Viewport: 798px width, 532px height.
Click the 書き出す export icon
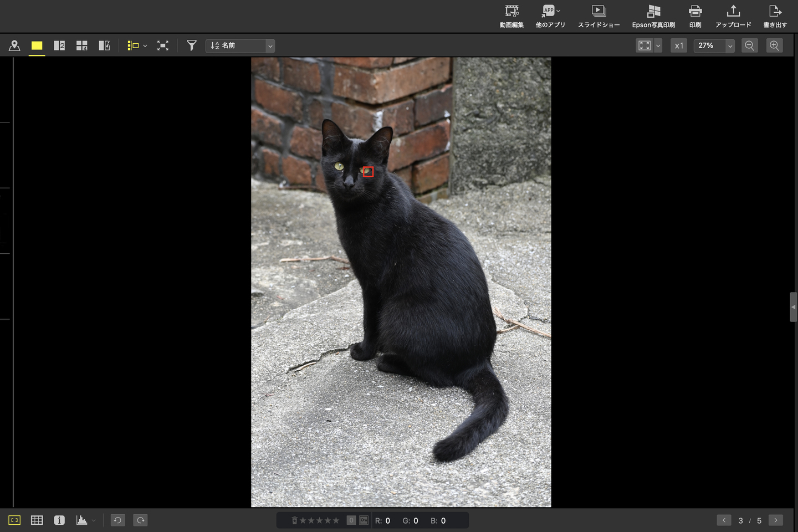775,16
